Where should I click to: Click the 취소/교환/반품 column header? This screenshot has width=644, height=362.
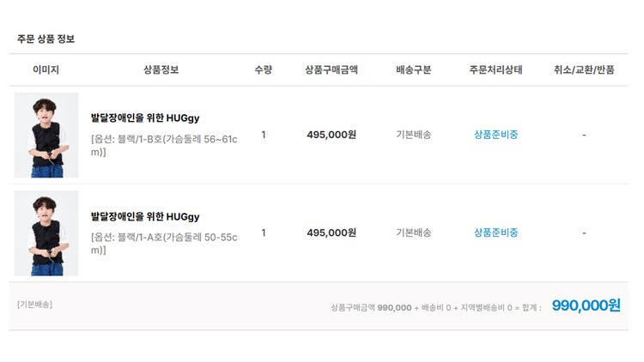click(x=584, y=70)
